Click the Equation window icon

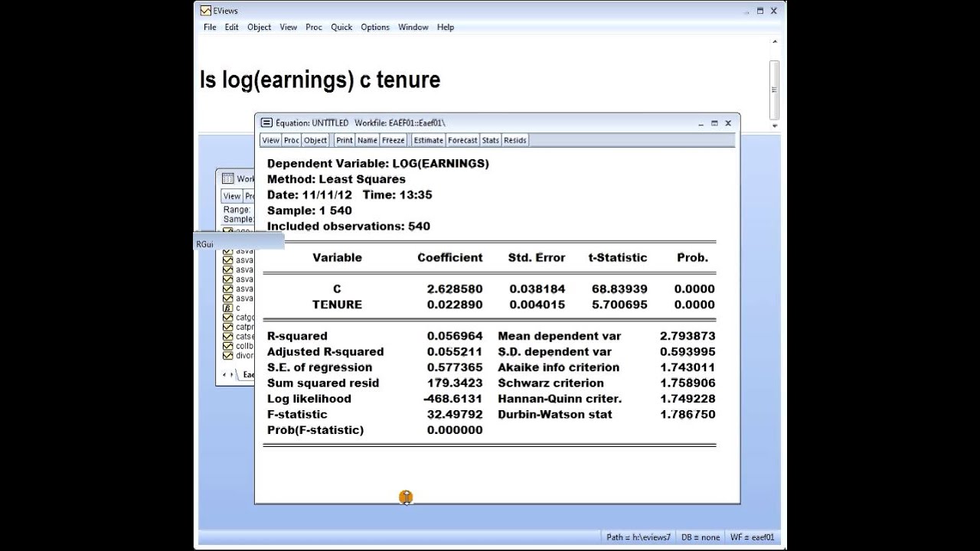point(266,122)
